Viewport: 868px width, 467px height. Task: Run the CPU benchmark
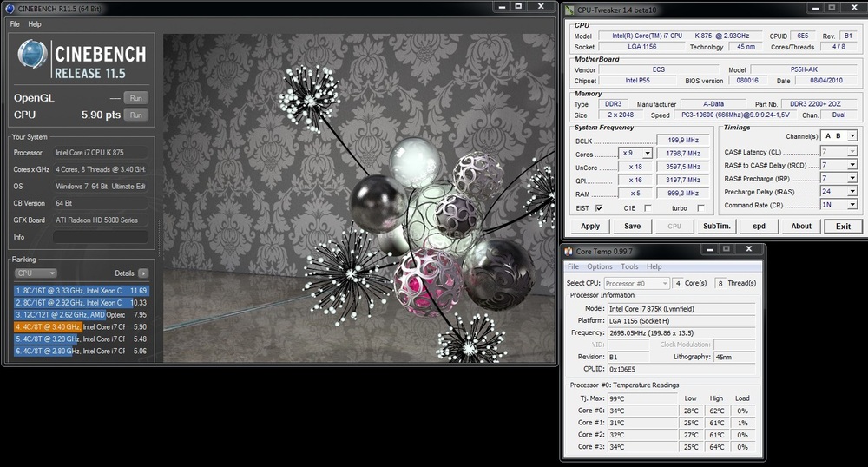[x=136, y=115]
